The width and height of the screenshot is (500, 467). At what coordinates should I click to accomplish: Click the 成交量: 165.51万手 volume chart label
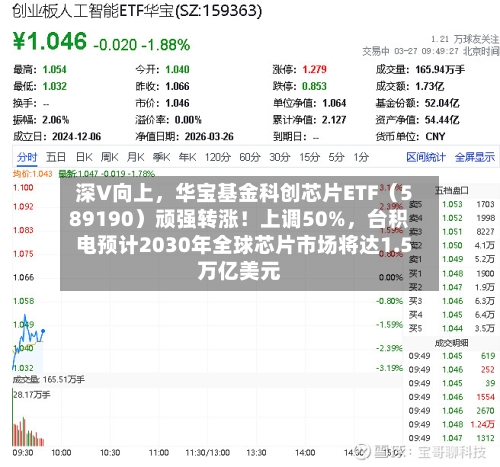pyautogui.click(x=49, y=379)
